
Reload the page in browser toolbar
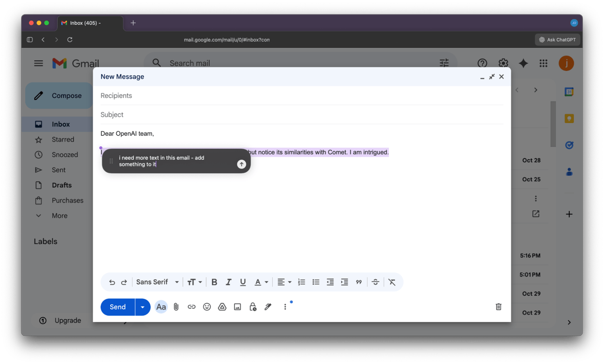(70, 39)
